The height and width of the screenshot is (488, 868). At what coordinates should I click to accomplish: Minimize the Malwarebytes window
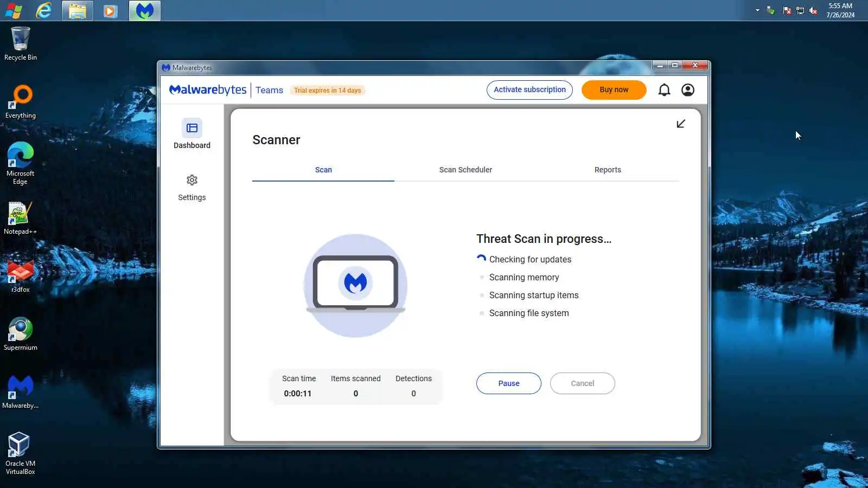pos(660,66)
